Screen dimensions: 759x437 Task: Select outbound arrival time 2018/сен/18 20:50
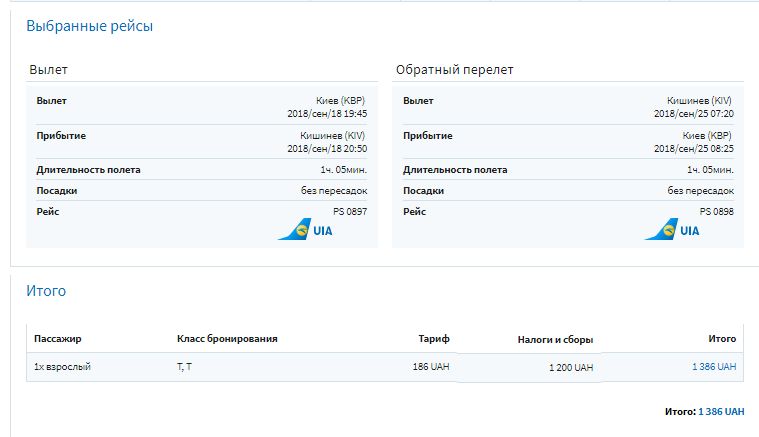[x=326, y=148]
